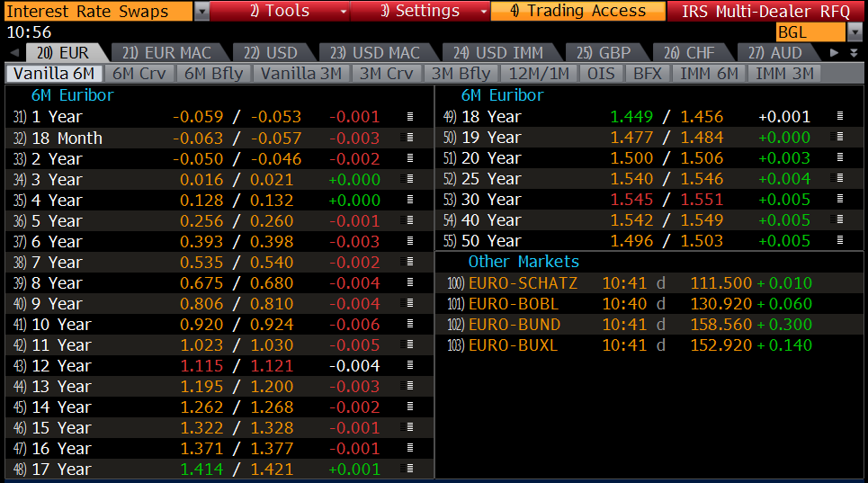
Task: Switch to the USD currency tab
Action: [x=271, y=53]
